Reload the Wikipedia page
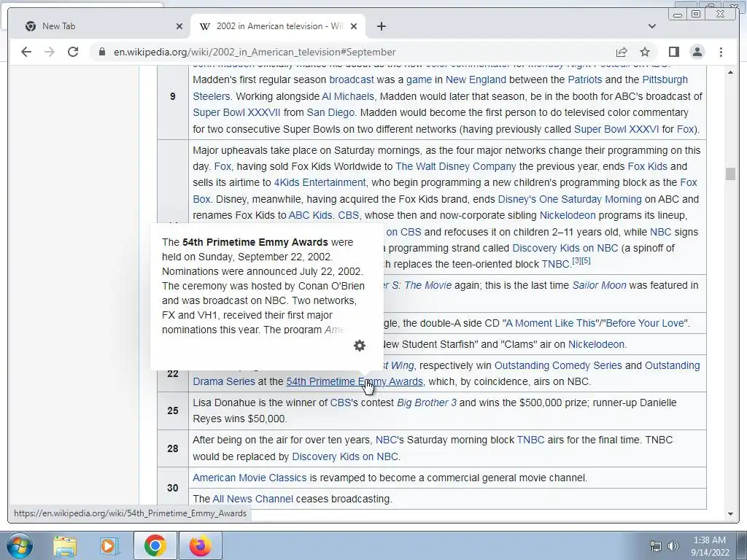 tap(73, 52)
